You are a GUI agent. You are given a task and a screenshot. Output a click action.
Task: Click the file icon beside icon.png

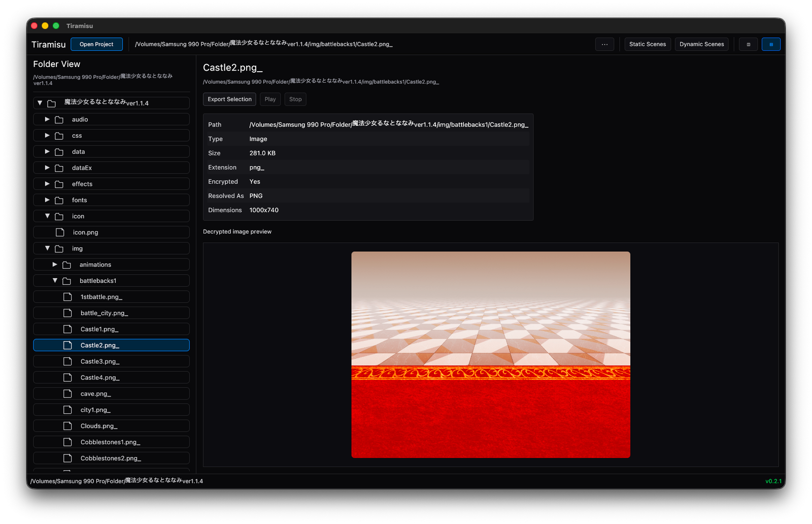click(x=60, y=232)
